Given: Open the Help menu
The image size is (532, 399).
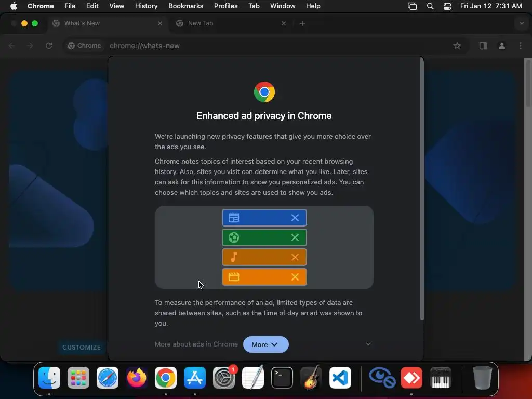Looking at the screenshot, I should (313, 6).
